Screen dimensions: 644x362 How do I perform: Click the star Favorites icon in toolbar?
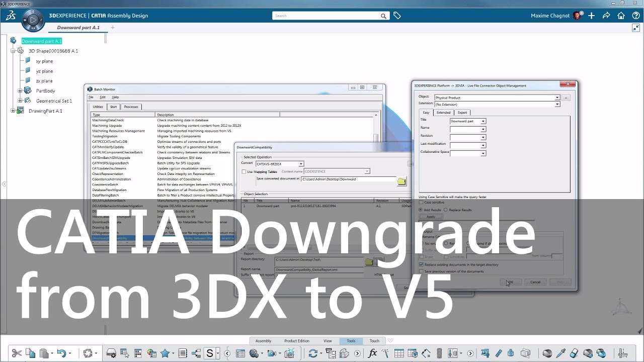165,353
